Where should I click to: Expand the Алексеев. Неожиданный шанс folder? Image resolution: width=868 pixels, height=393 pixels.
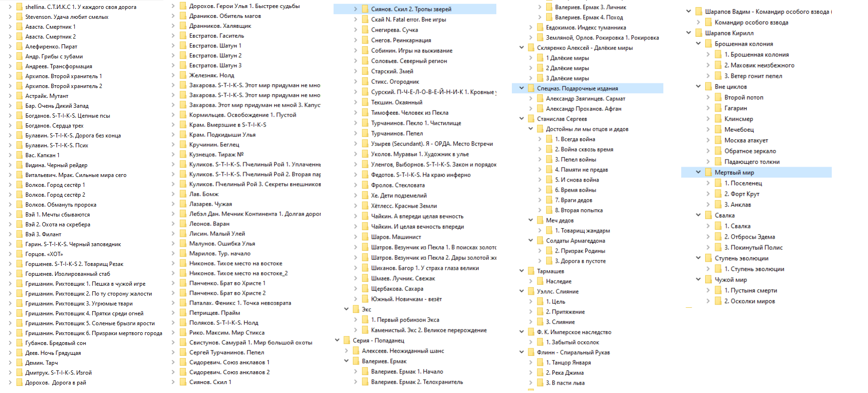[x=346, y=351]
